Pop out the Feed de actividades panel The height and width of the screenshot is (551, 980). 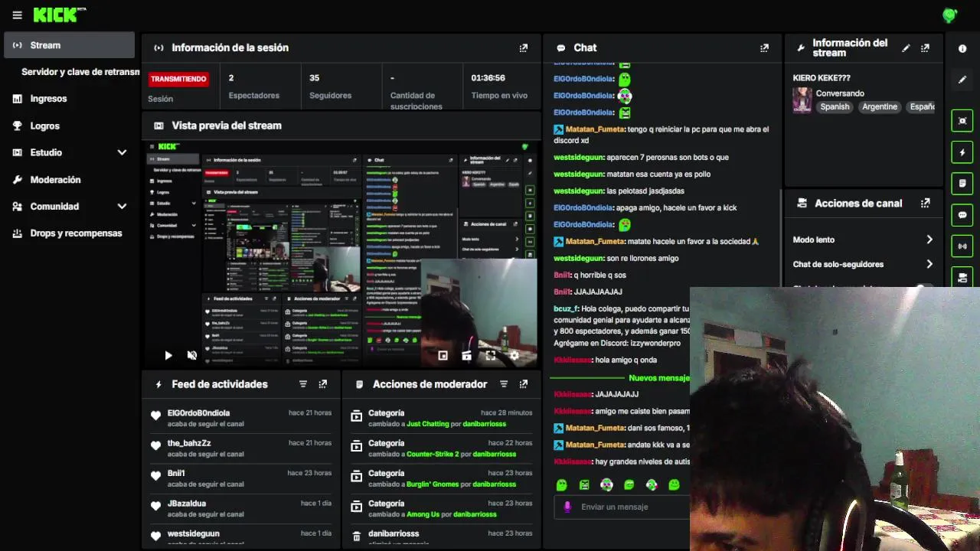[323, 384]
